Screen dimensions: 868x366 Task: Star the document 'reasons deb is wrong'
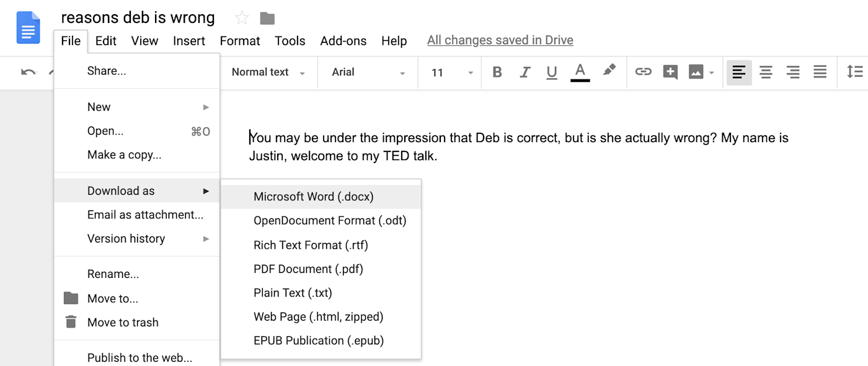242,18
